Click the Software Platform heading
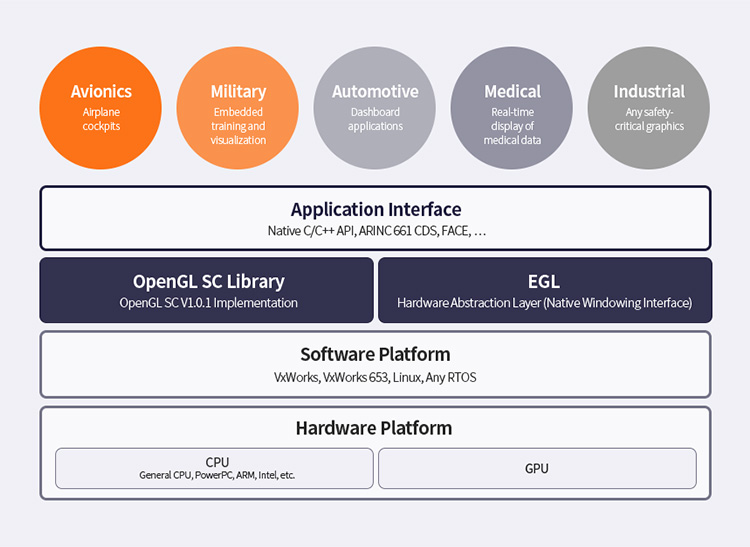750x547 pixels. coord(375,354)
